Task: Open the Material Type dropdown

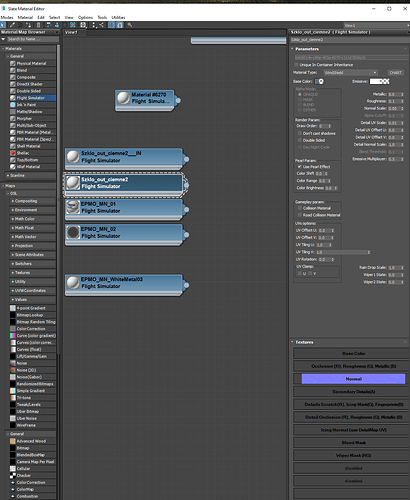Action: (x=351, y=73)
